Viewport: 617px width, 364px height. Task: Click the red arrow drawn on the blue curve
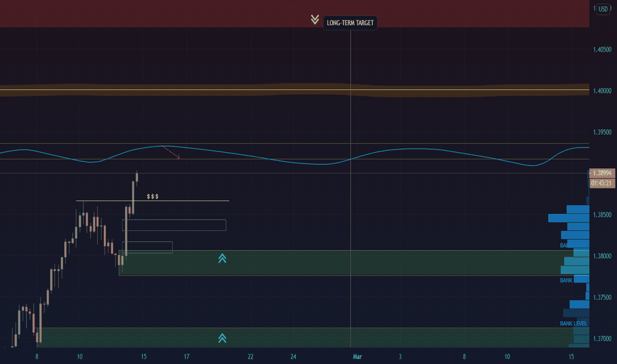click(x=171, y=152)
